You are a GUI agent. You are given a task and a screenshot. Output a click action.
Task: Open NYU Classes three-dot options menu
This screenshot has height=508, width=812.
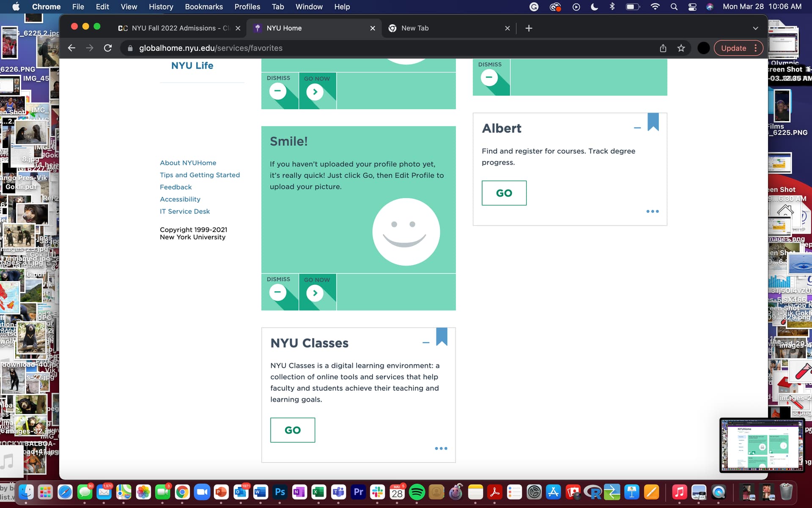(x=441, y=448)
